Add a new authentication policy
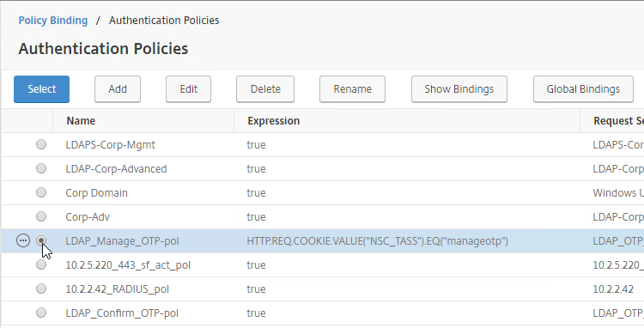 [118, 89]
